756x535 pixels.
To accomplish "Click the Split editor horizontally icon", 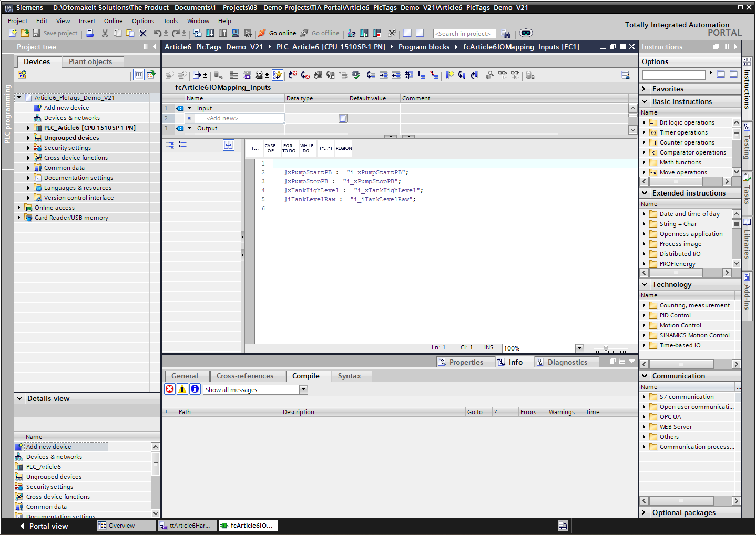I will coord(407,33).
